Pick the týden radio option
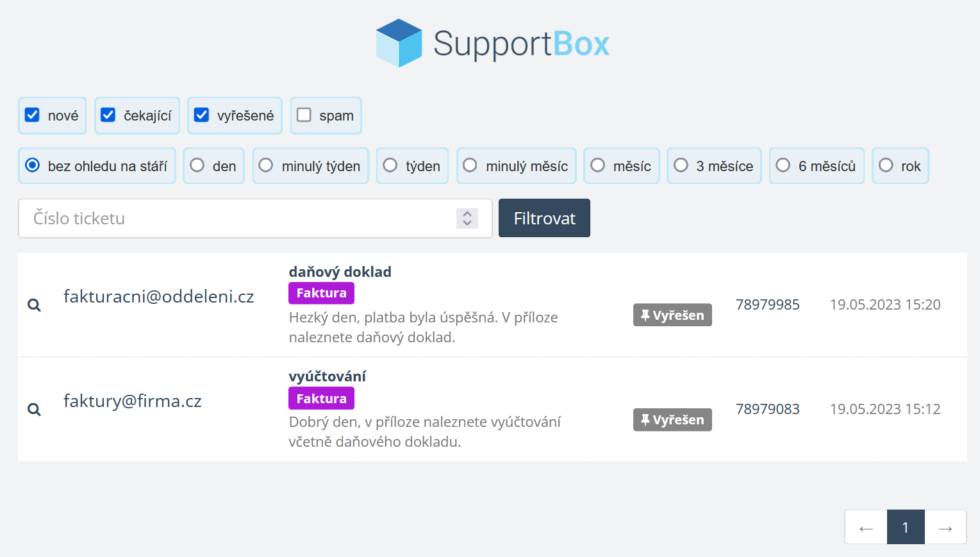The width and height of the screenshot is (980, 557). click(x=390, y=165)
